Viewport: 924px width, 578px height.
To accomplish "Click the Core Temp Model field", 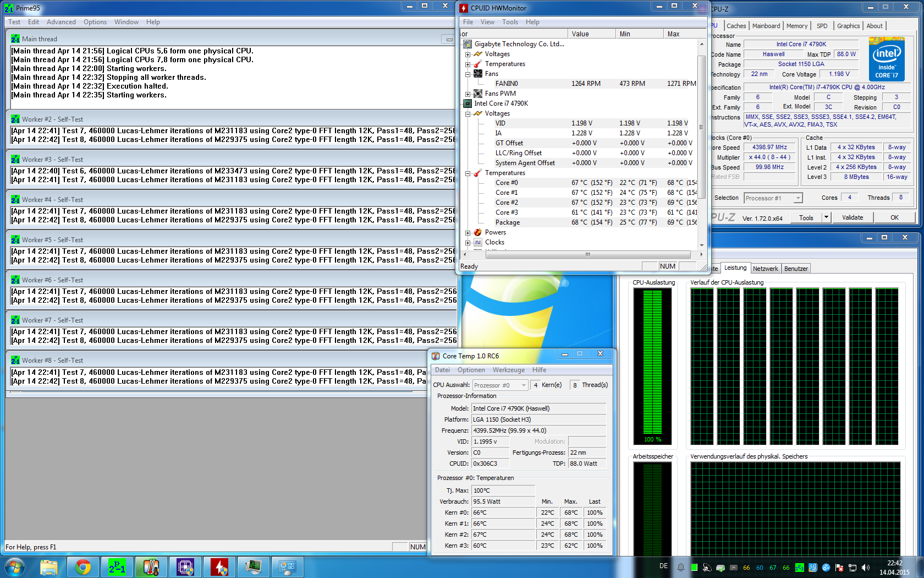I will [x=539, y=408].
